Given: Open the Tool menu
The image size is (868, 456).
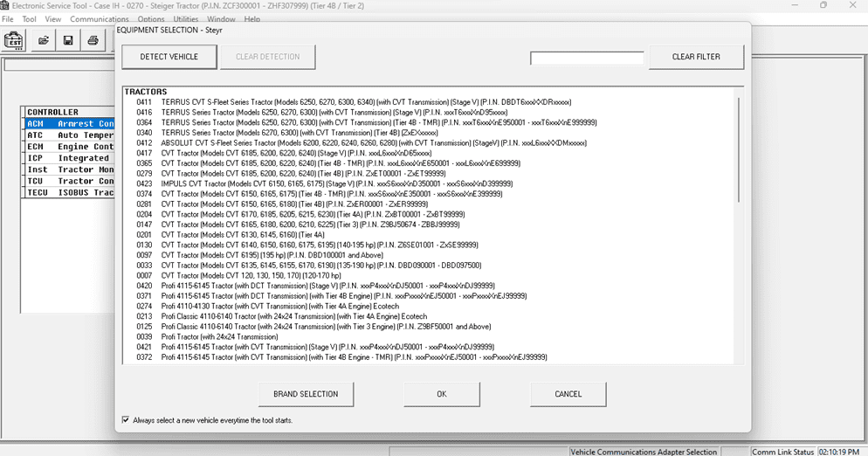Looking at the screenshot, I should coord(30,19).
